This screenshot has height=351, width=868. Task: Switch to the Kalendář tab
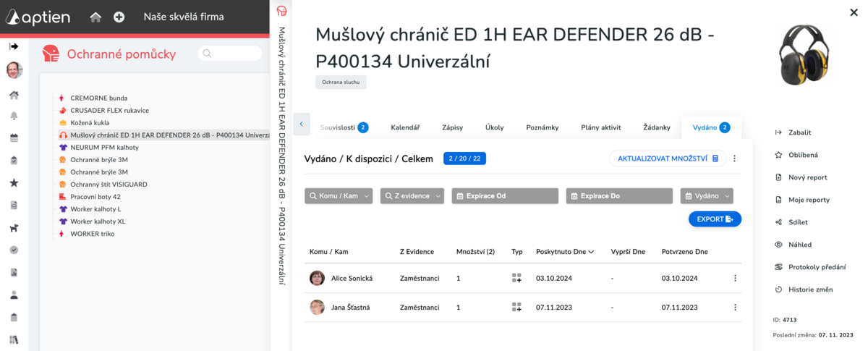(405, 127)
